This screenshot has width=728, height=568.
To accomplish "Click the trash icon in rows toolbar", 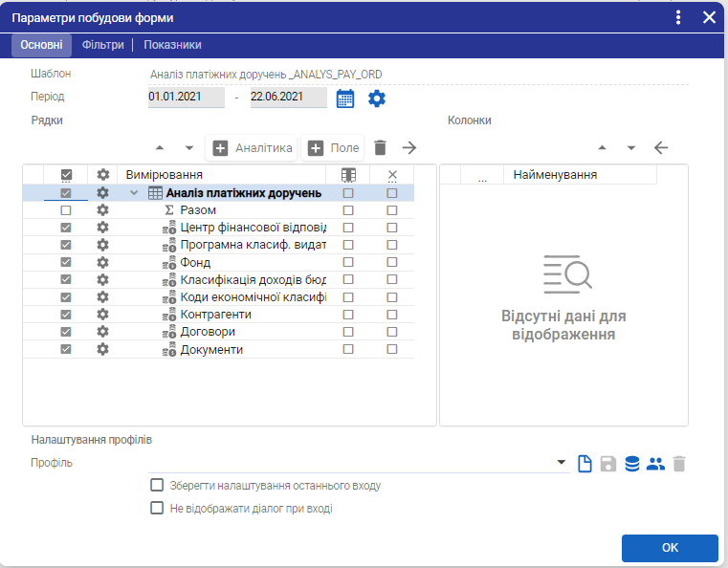I will [380, 147].
